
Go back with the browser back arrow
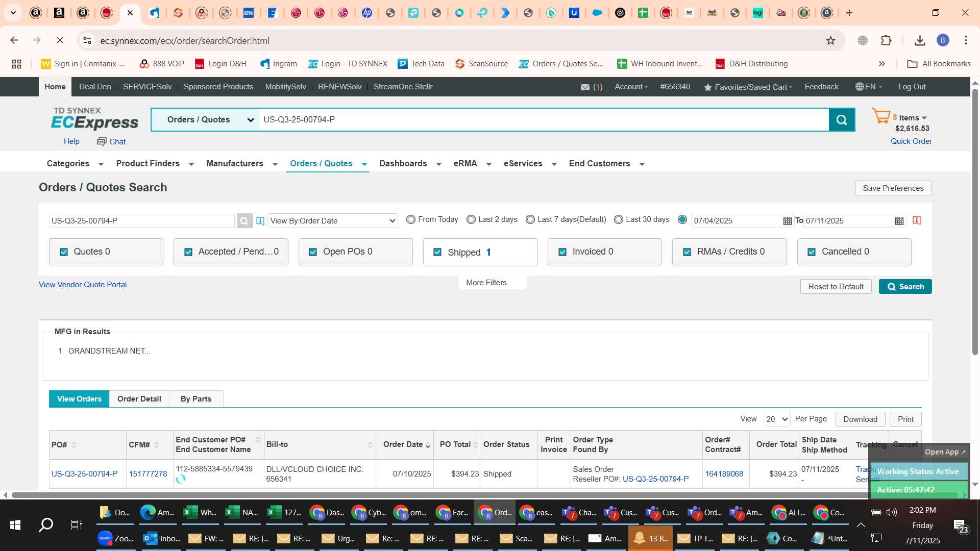pos(14,40)
